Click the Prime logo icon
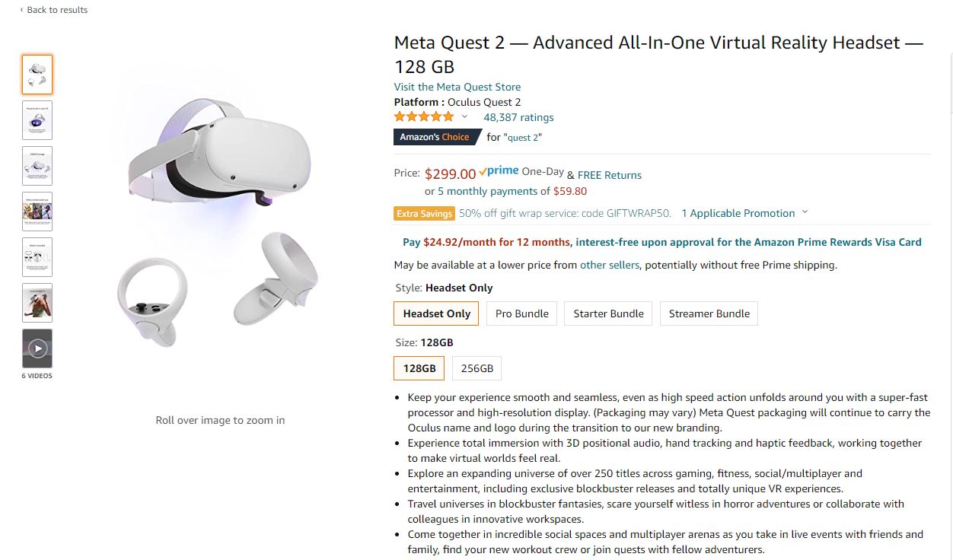This screenshot has height=560, width=953. (499, 172)
